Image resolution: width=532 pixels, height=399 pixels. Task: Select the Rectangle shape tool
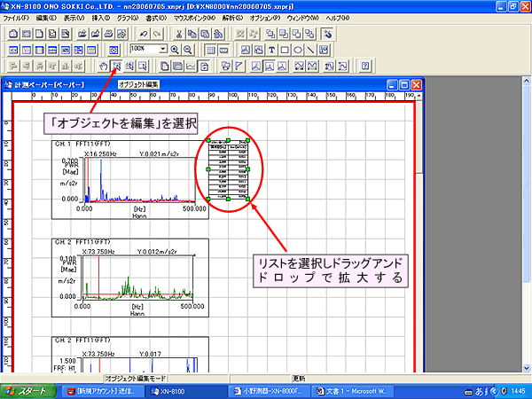(285, 50)
